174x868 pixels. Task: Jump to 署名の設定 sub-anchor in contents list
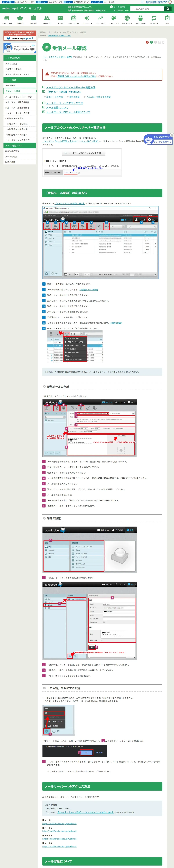pyautogui.click(x=74, y=97)
